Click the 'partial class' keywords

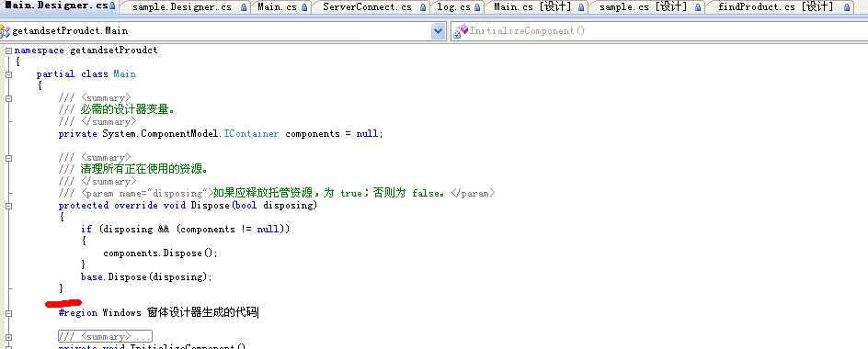click(72, 74)
